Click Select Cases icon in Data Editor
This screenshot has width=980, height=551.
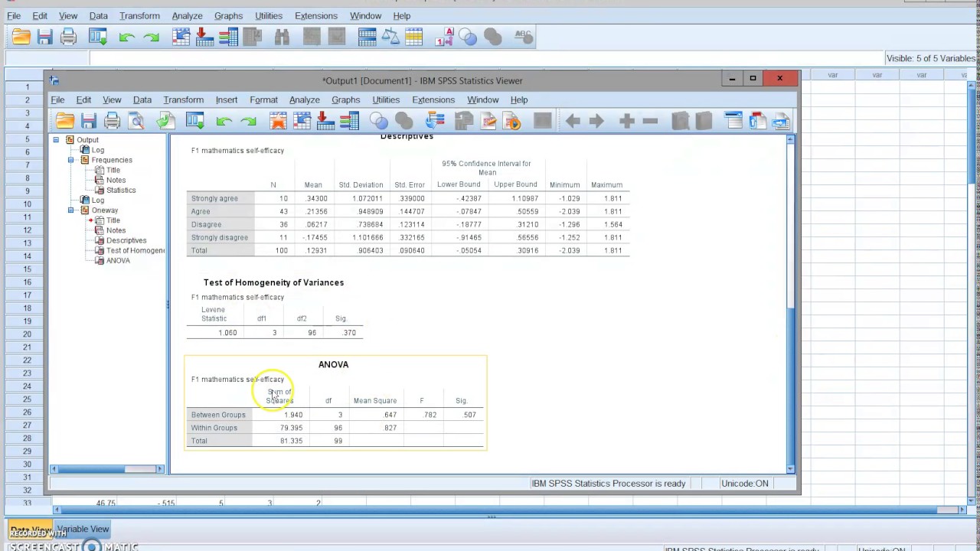(414, 37)
